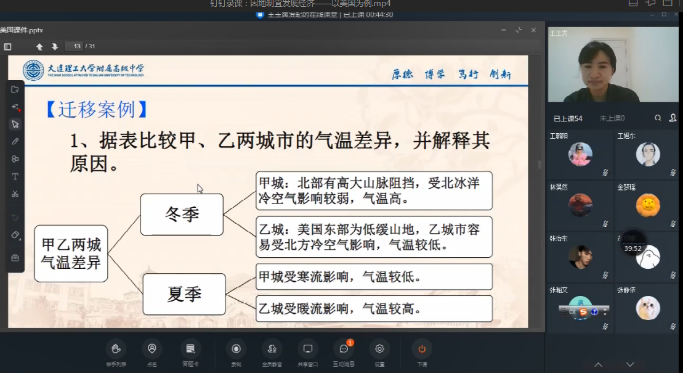Viewport: 683px width, 373px height.
Task: Select the scissors cut tool
Action: pos(15,194)
